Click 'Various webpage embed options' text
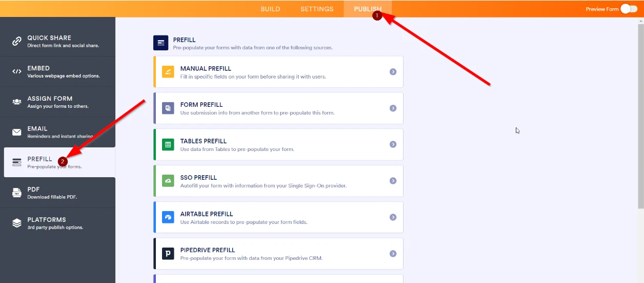Screen dimensions: 644x283 (x=64, y=76)
